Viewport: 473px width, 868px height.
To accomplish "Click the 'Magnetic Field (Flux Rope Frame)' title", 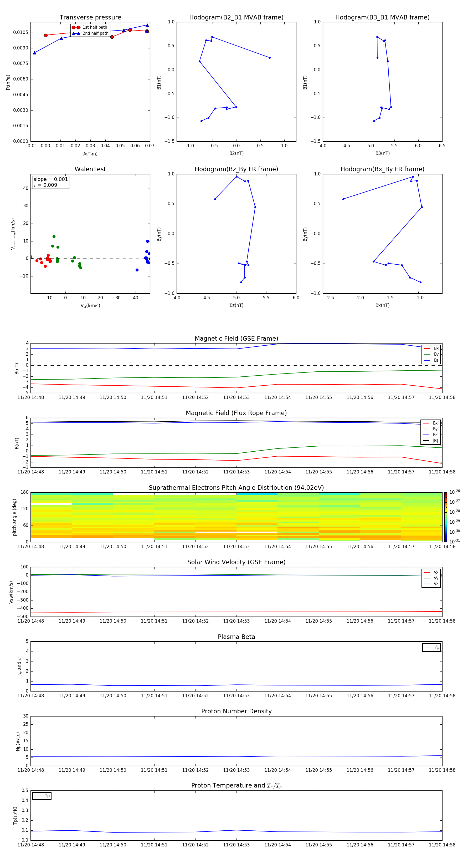I will pos(236,413).
